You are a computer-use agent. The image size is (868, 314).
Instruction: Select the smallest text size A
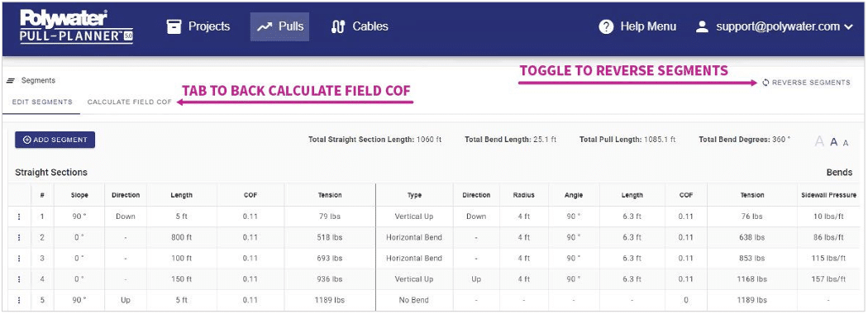pos(846,143)
